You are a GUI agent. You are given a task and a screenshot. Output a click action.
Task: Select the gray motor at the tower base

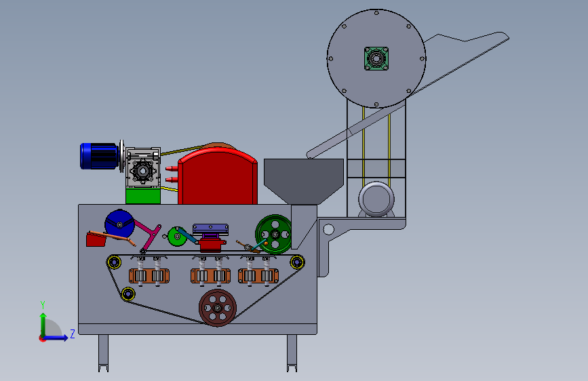(x=376, y=199)
